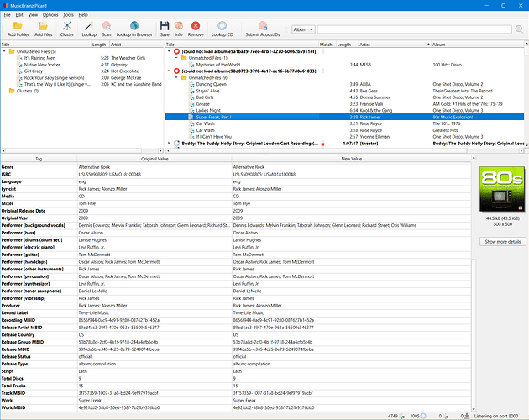Open the Options menu
This screenshot has height=420, width=529.
50,15
